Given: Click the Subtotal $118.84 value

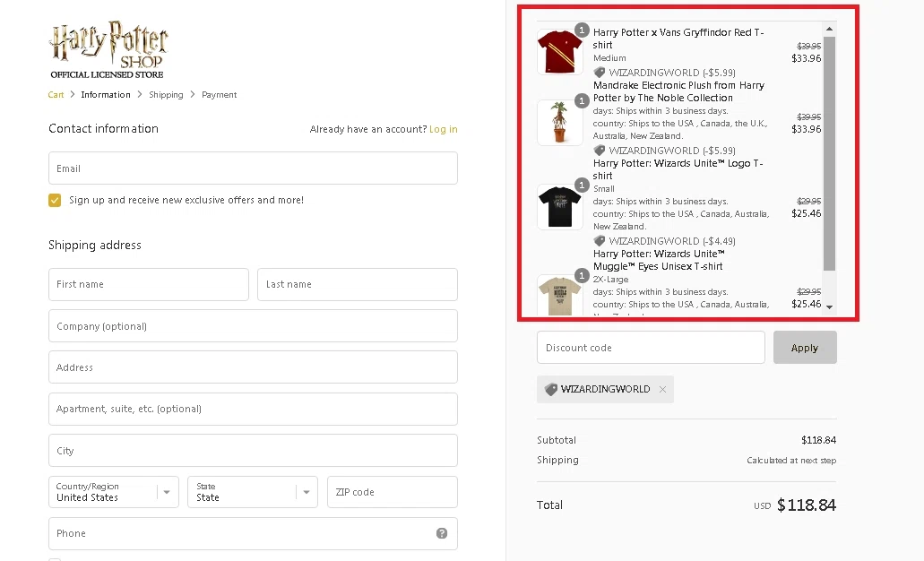Looking at the screenshot, I should click(818, 440).
